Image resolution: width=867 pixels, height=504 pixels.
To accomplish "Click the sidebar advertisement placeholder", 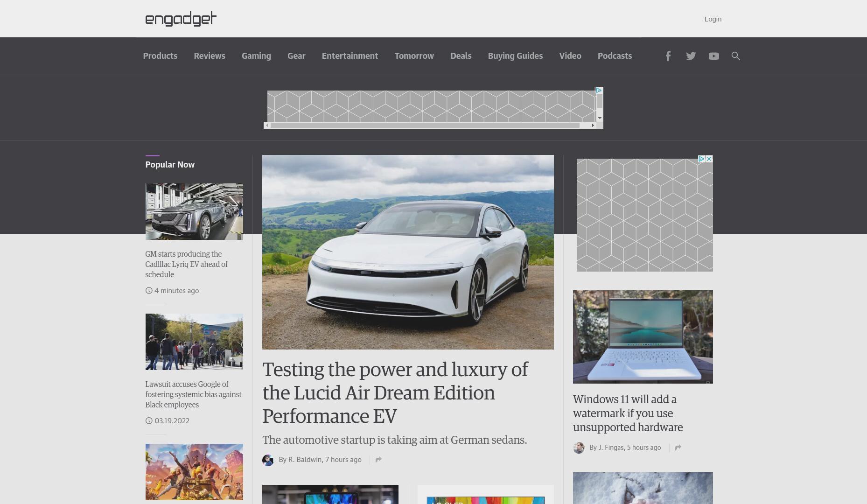I will pyautogui.click(x=644, y=215).
